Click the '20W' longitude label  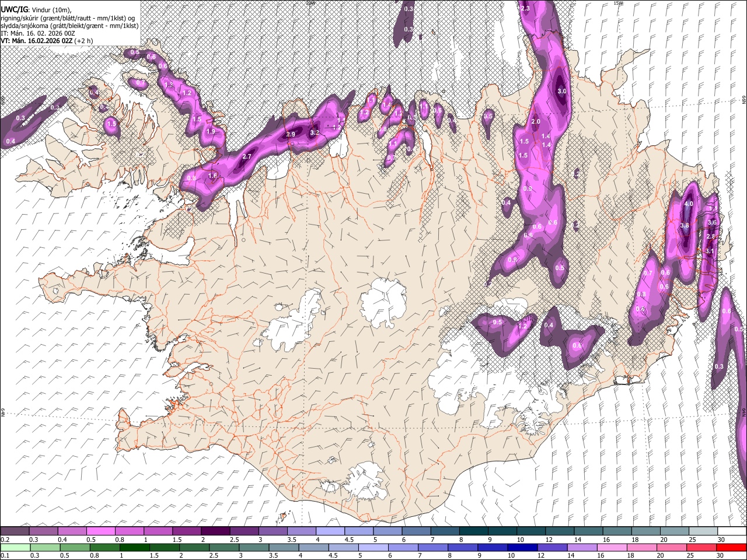310,3
